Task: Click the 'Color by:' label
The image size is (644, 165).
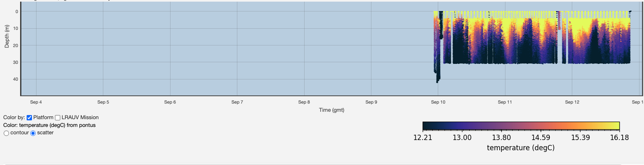Action: pyautogui.click(x=14, y=118)
